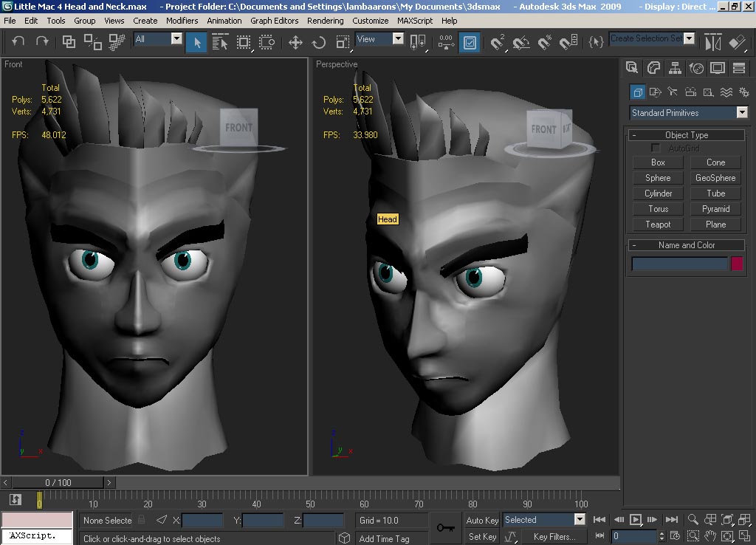Toggle 3D Snaps magnet icon
Screen dimensions: 756x545
(x=497, y=42)
